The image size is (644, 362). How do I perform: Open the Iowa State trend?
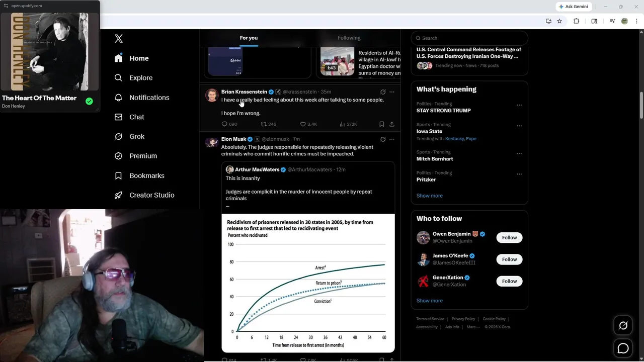pyautogui.click(x=429, y=131)
